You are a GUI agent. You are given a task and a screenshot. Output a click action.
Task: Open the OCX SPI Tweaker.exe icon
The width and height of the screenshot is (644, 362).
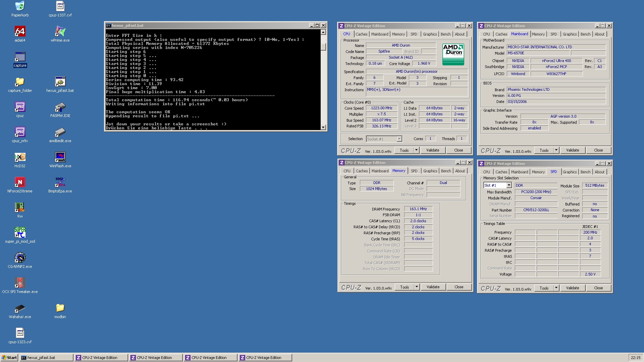pos(20,283)
